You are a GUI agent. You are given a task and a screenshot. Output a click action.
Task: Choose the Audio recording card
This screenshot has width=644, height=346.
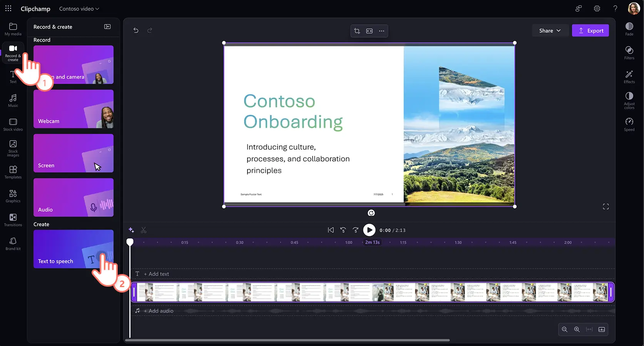74,197
